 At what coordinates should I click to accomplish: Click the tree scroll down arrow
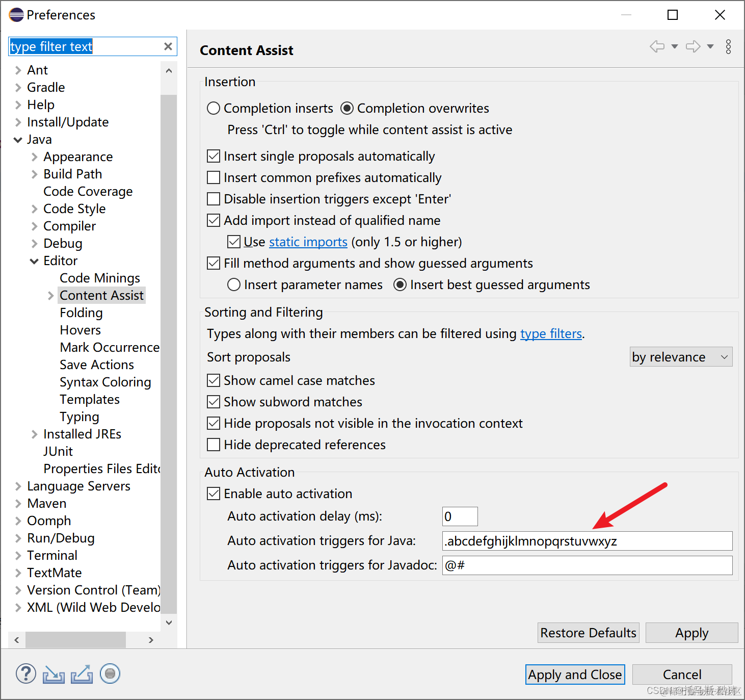coord(169,623)
